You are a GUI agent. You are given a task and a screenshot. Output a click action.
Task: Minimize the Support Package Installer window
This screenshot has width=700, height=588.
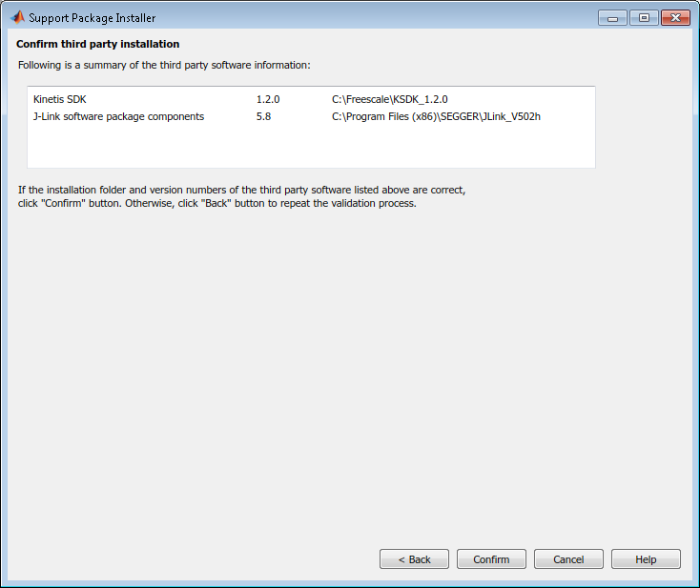click(x=612, y=18)
